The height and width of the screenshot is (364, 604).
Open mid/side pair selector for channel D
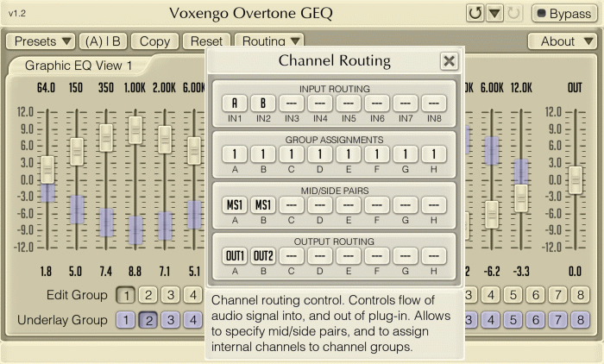[320, 205]
